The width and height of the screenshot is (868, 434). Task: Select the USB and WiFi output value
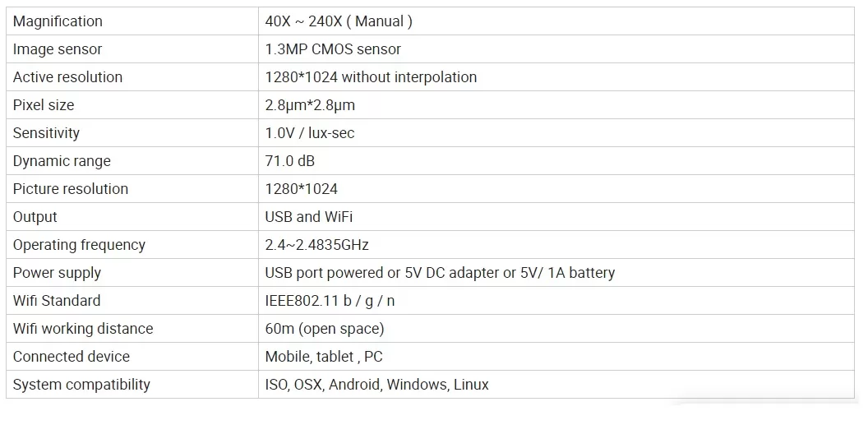(309, 217)
